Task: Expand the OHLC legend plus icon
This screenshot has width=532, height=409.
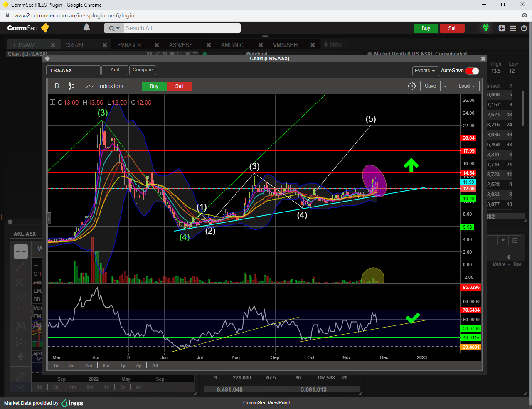Action: pyautogui.click(x=52, y=102)
